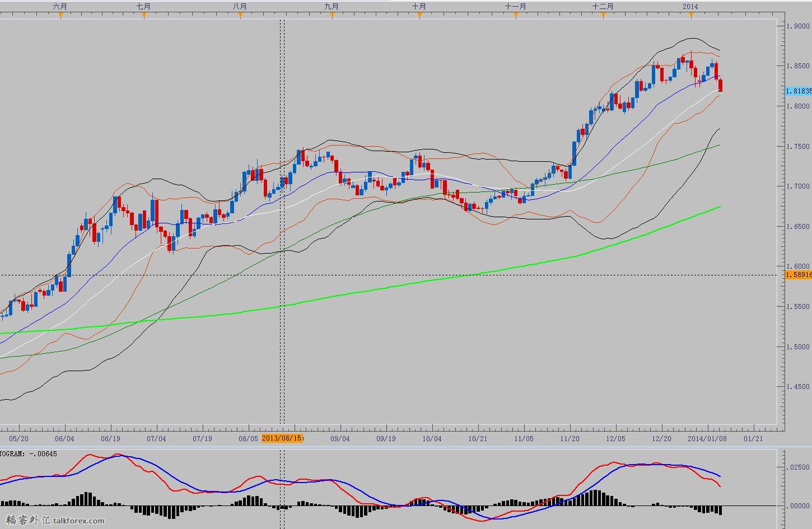
Task: Click the 09/04 date axis label
Action: (x=340, y=439)
